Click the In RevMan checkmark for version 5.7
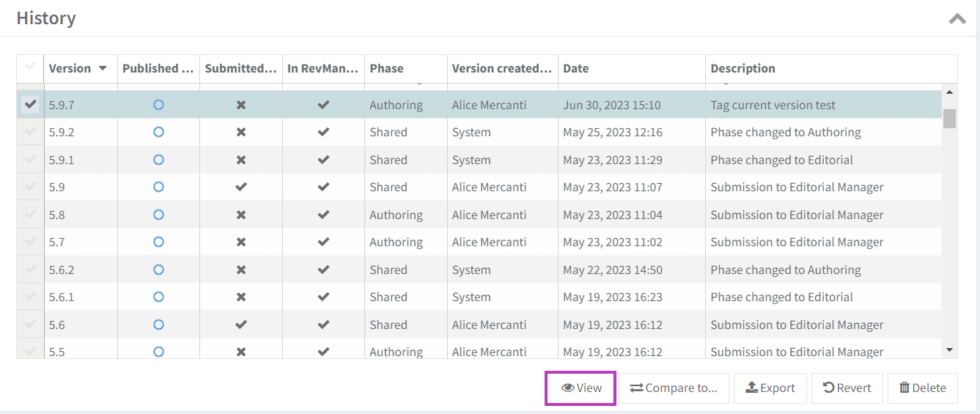Screen dimensions: 980x414 [323, 243]
